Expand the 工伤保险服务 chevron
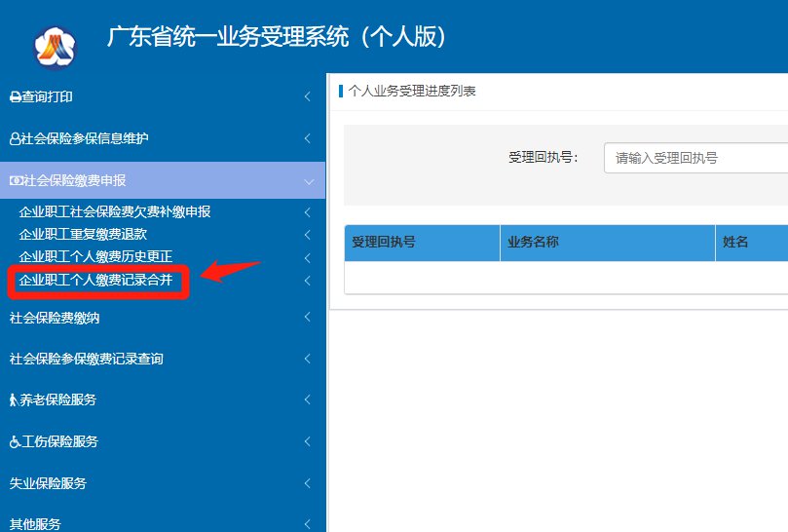Screen dimensions: 788x532 pos(308,441)
